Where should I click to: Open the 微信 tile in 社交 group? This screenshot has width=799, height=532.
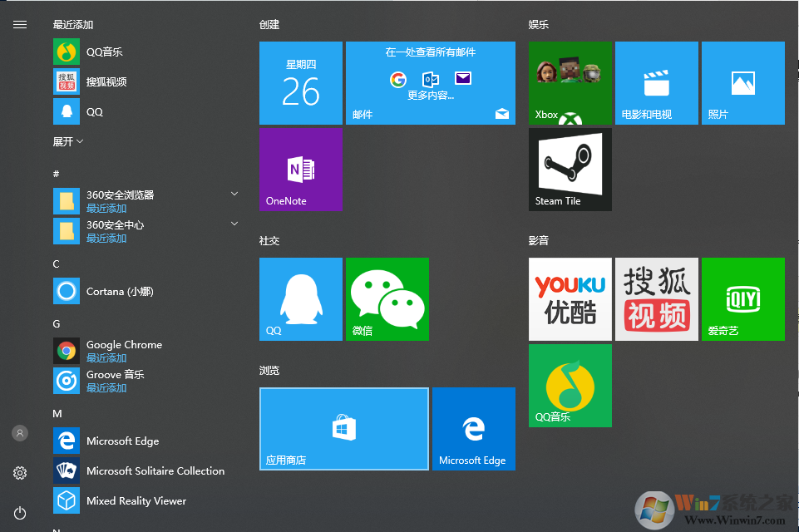click(x=387, y=299)
